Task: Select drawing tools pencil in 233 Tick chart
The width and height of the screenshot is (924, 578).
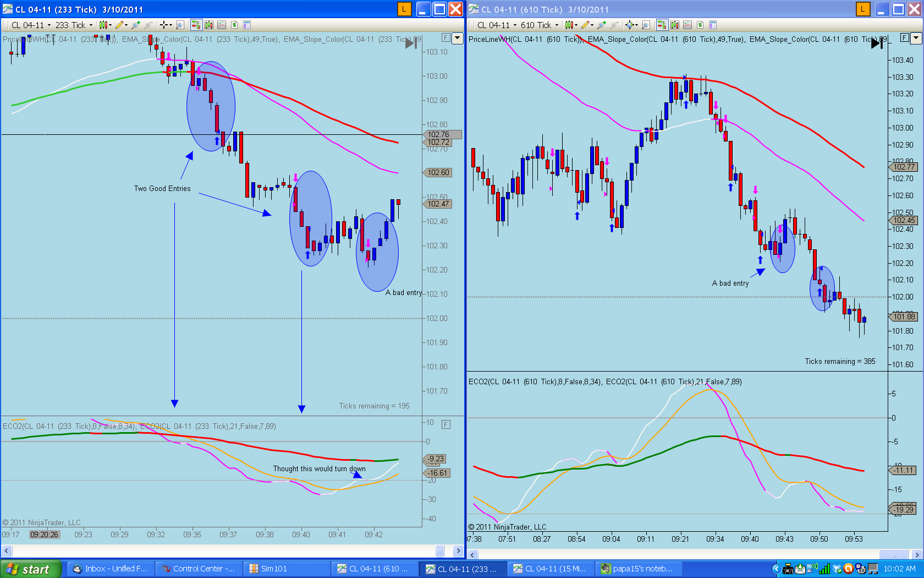Action: pos(119,25)
